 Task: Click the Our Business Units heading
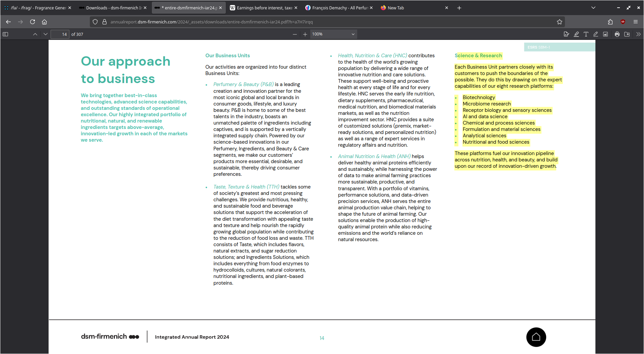pos(228,56)
